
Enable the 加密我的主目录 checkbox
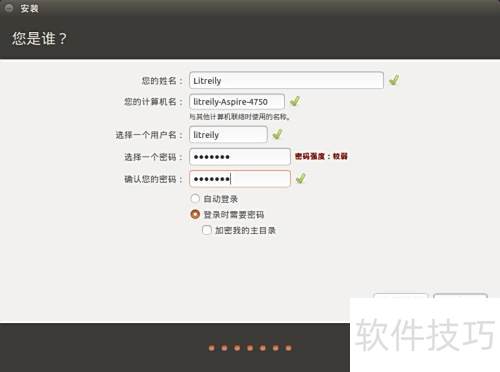[207, 230]
